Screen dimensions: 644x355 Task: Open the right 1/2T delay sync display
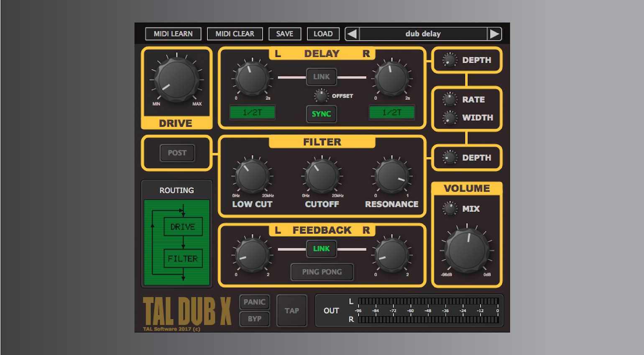click(x=392, y=112)
